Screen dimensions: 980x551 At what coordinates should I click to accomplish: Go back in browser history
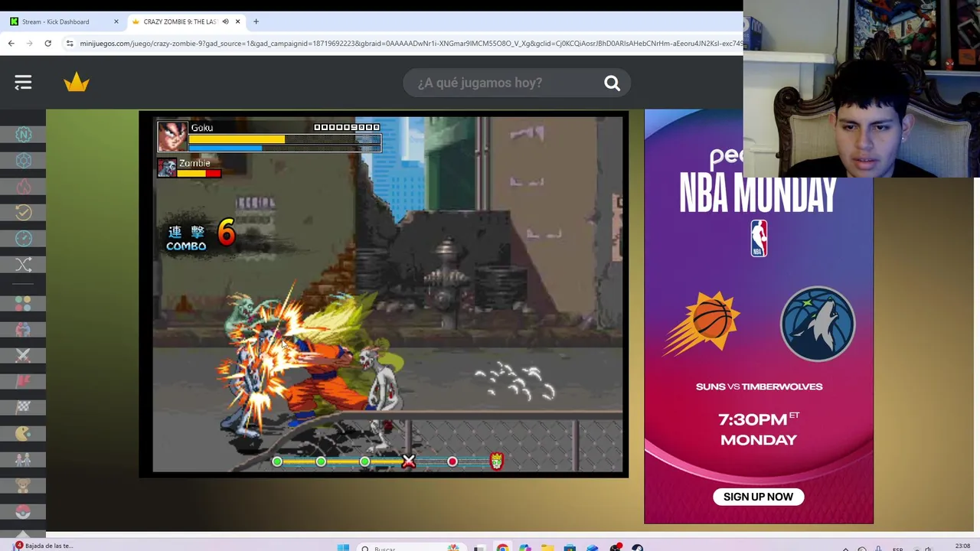click(x=11, y=44)
